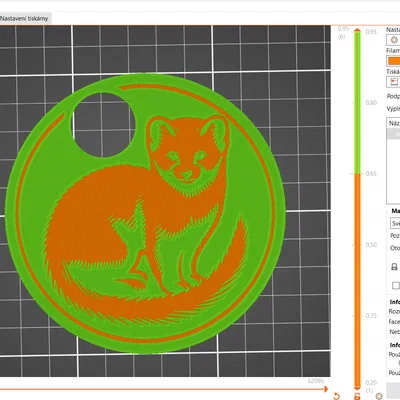Click the horizontal move slider arrow thumb

coord(325,389)
